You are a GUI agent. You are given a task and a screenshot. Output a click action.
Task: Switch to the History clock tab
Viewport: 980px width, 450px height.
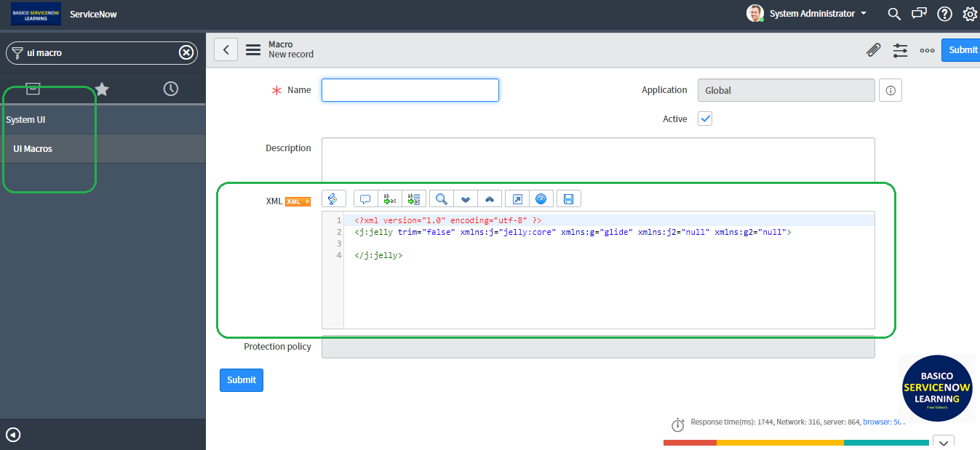171,89
